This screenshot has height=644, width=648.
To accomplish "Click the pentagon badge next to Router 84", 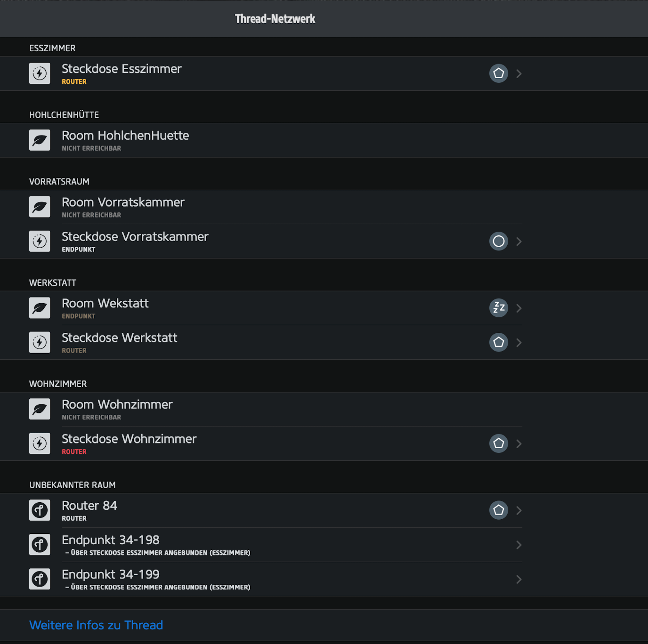I will click(498, 510).
